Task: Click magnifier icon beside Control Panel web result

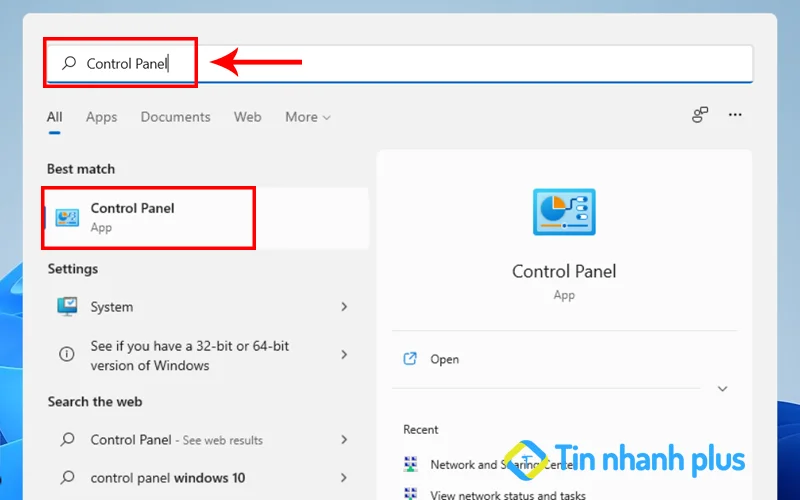Action: (67, 439)
